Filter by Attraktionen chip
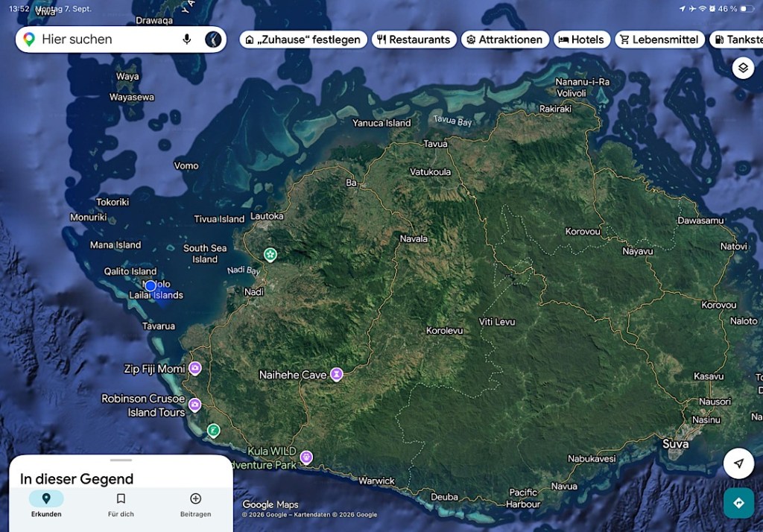The height and width of the screenshot is (532, 763). (505, 39)
